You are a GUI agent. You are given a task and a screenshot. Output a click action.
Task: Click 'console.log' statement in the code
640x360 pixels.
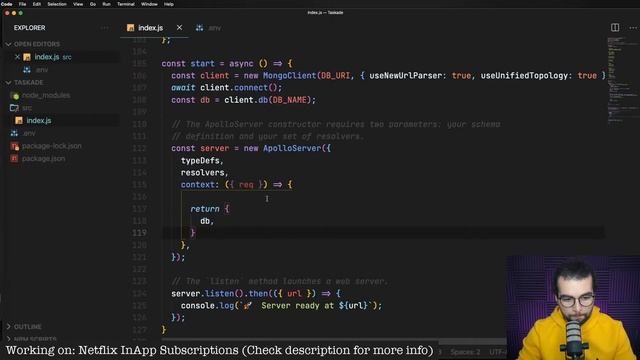coord(207,305)
